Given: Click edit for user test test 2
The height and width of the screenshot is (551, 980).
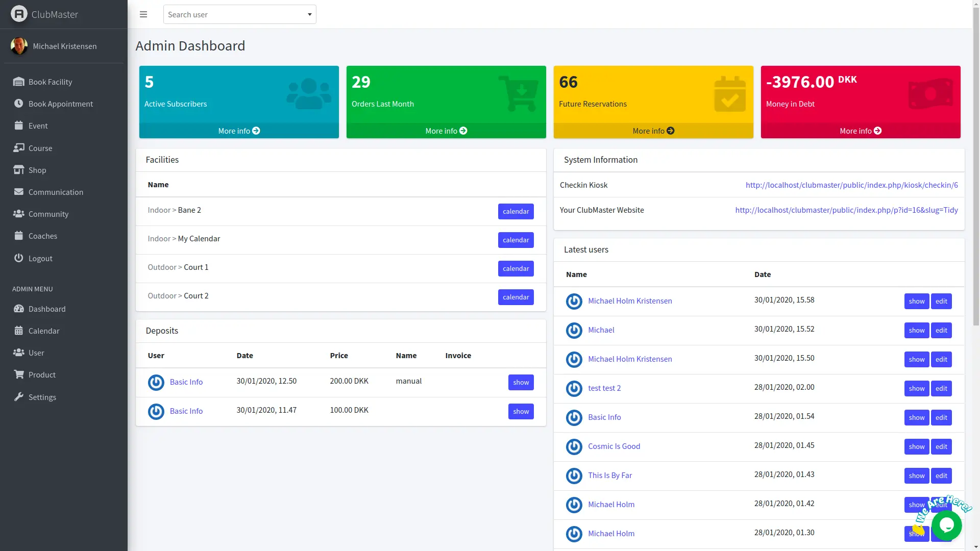Looking at the screenshot, I should pos(941,388).
